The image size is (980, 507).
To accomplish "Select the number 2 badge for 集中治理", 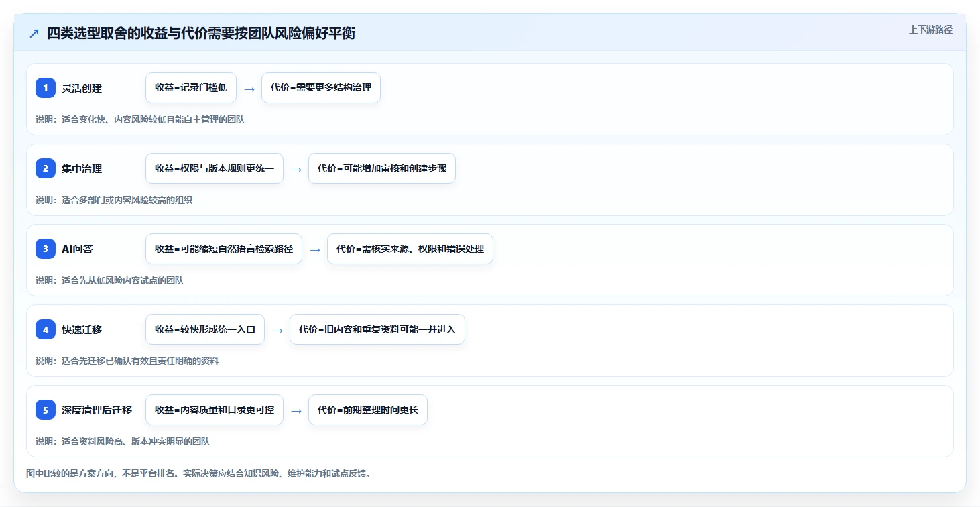I will coord(46,168).
